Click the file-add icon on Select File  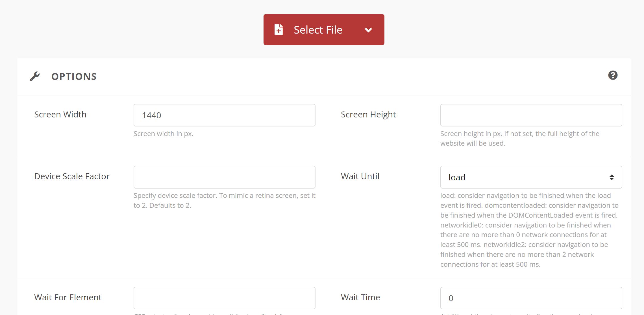point(278,30)
